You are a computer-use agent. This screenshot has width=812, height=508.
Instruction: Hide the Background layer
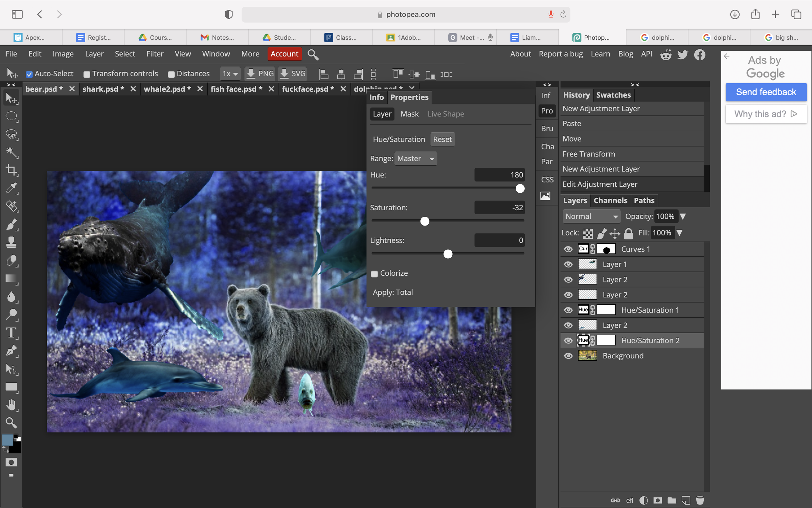point(568,356)
